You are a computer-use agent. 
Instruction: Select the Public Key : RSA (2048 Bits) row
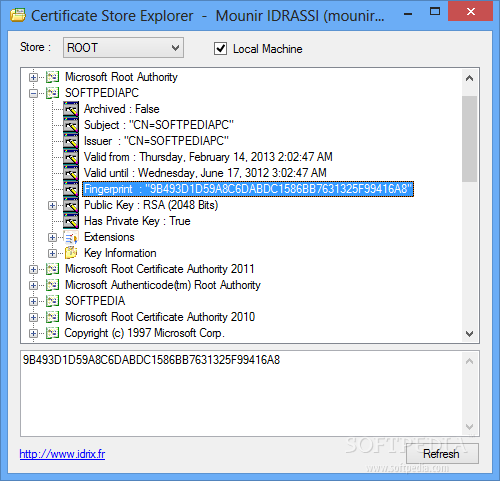pos(151,205)
